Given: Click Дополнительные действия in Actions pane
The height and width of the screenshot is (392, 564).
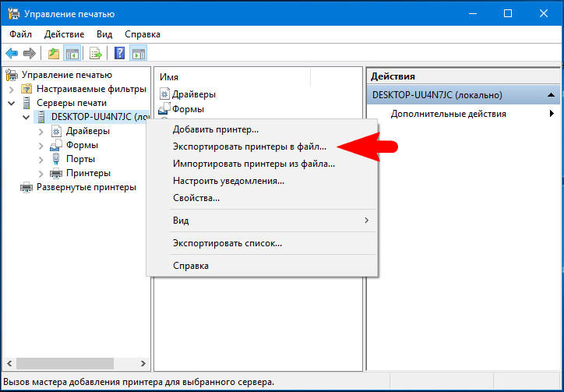Looking at the screenshot, I should [463, 114].
